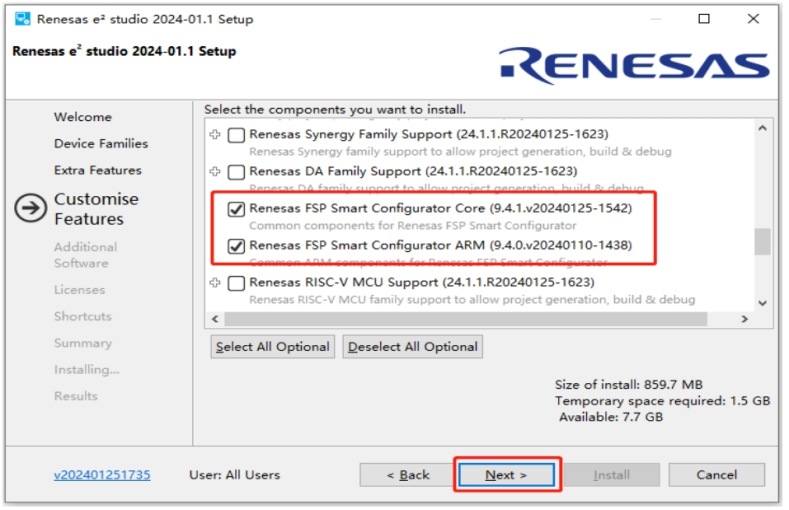Viewport: 789px width, 510px height.
Task: Enable Renesas Synergy Family Support checkbox
Action: coord(236,135)
